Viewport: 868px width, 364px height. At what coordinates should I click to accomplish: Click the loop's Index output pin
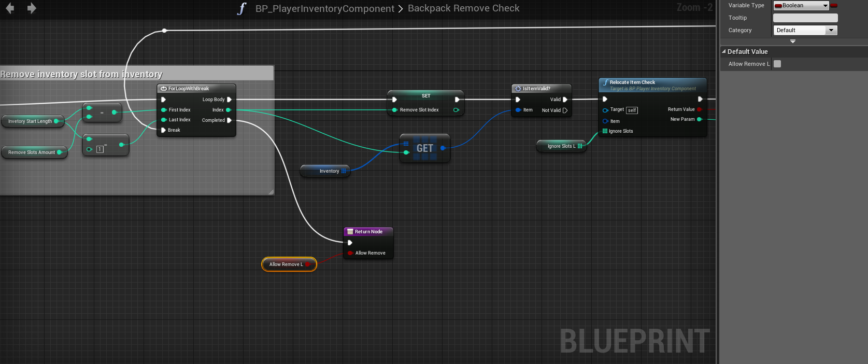click(228, 110)
